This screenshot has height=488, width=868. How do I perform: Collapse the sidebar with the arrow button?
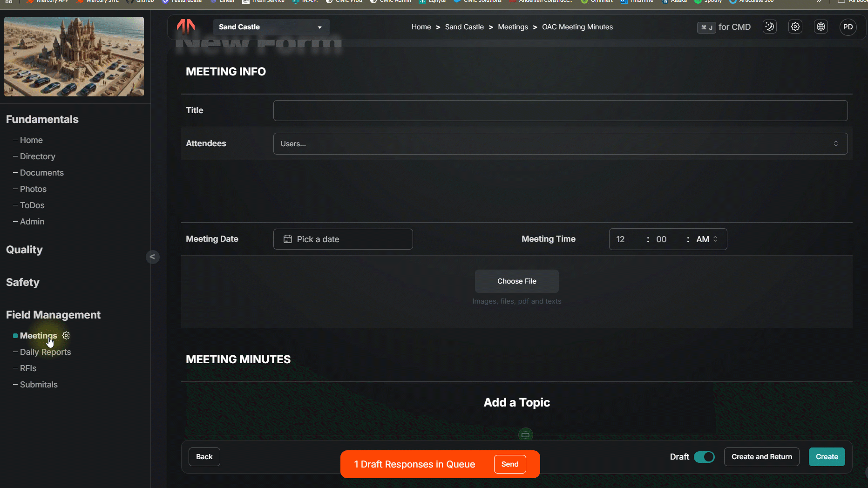[152, 257]
